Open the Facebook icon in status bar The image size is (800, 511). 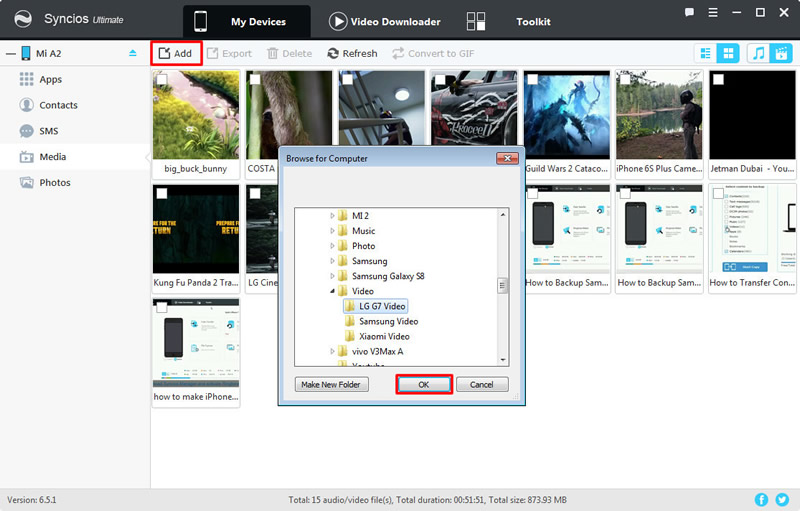tap(761, 500)
